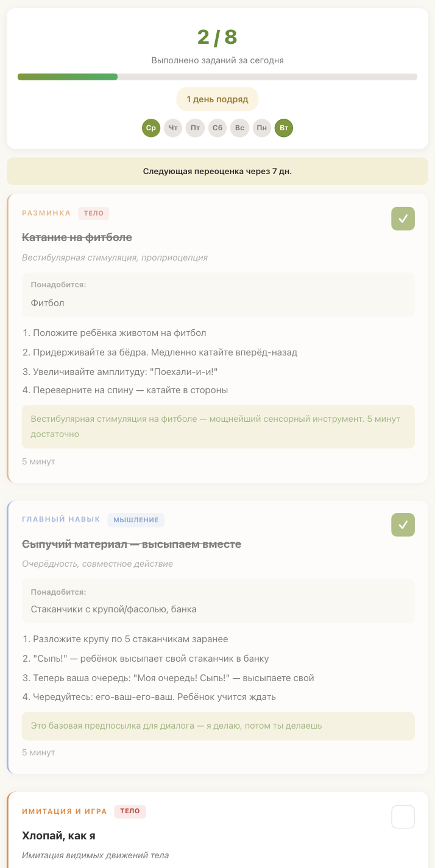This screenshot has width=435, height=868.
Task: Select the Ср weekday circle
Action: 150,128
